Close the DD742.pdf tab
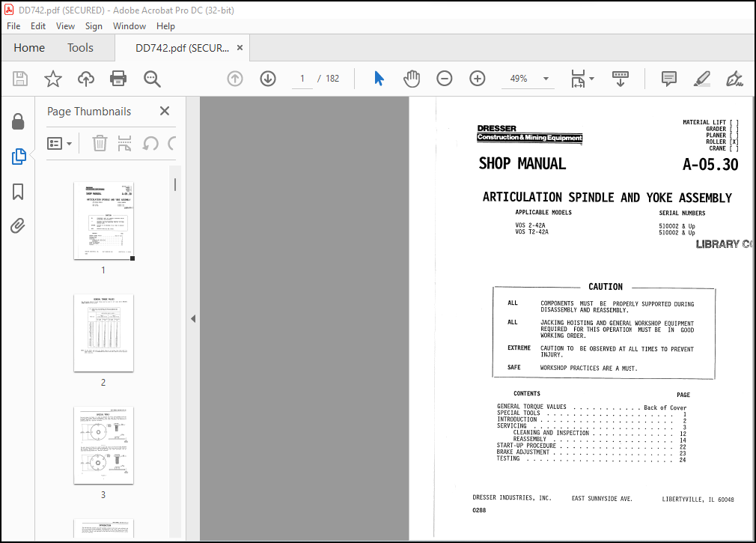 tap(240, 48)
